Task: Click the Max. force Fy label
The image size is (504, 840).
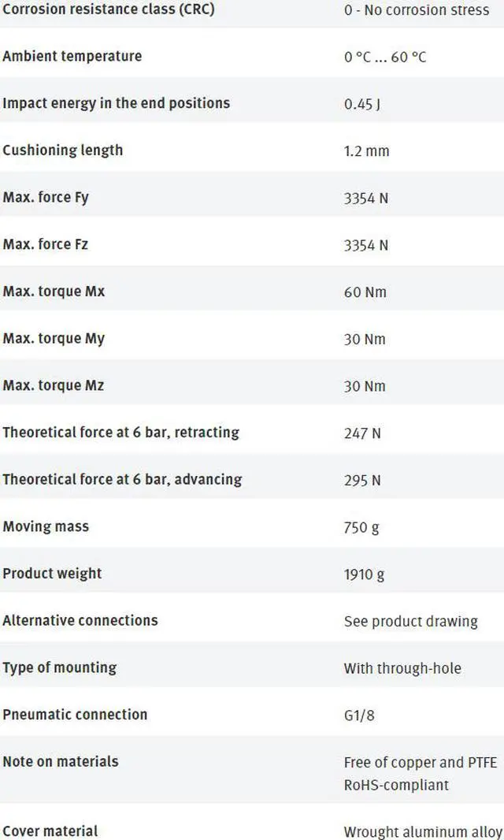Action: click(46, 197)
